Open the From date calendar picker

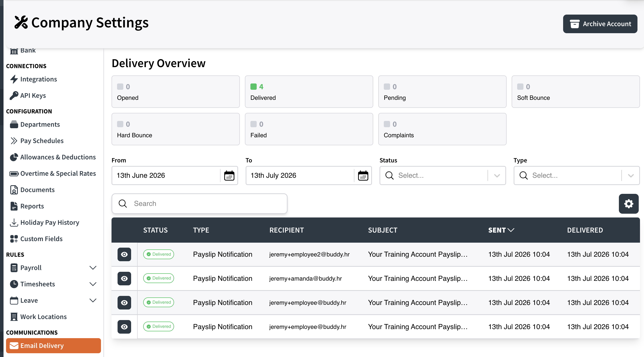[229, 175]
